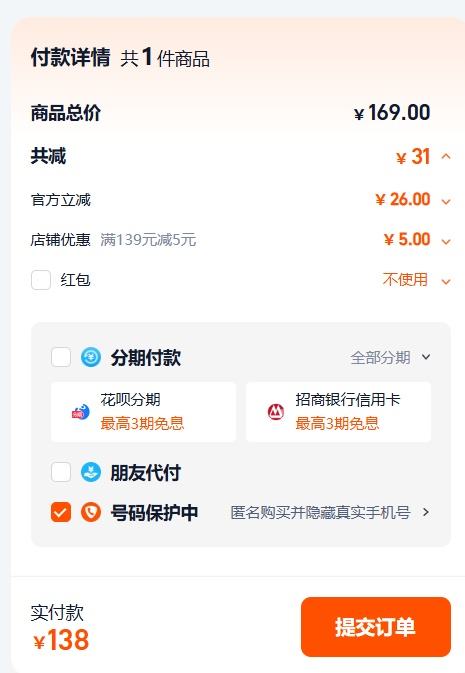This screenshot has width=465, height=673.
Task: Click the China Merchants Bank logo
Action: click(x=276, y=412)
